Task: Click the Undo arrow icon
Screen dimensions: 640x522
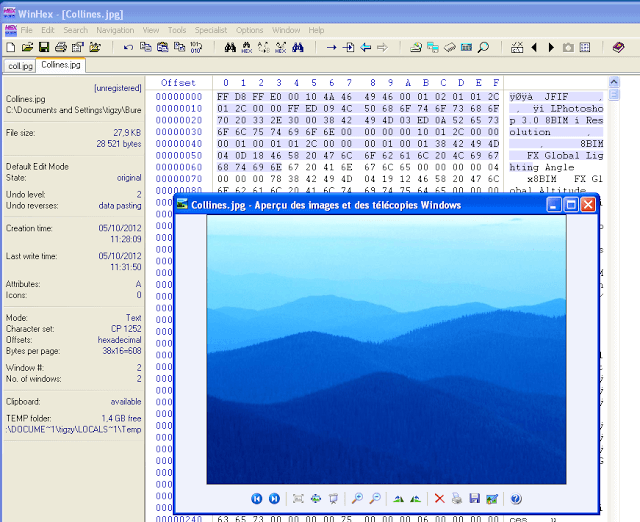Action: coord(128,47)
